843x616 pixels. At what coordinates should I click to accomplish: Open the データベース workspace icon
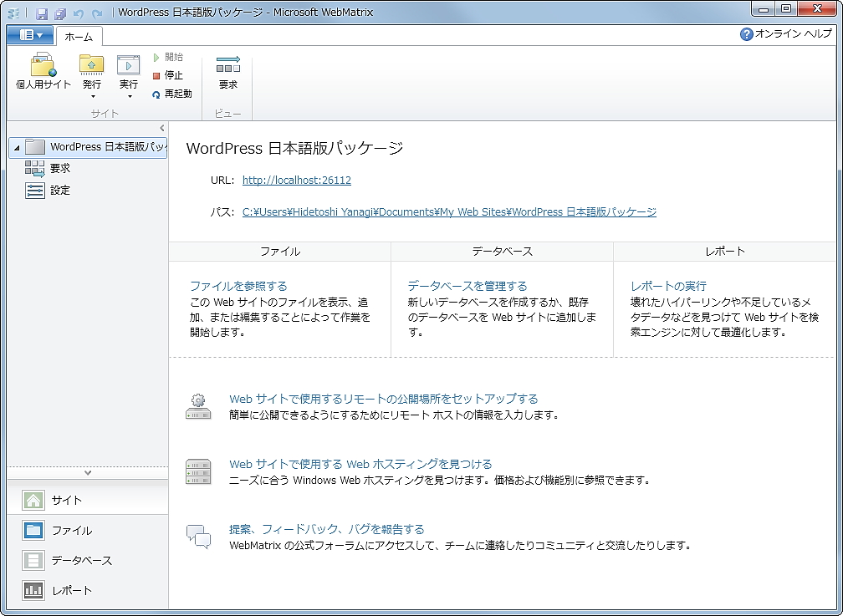33,560
